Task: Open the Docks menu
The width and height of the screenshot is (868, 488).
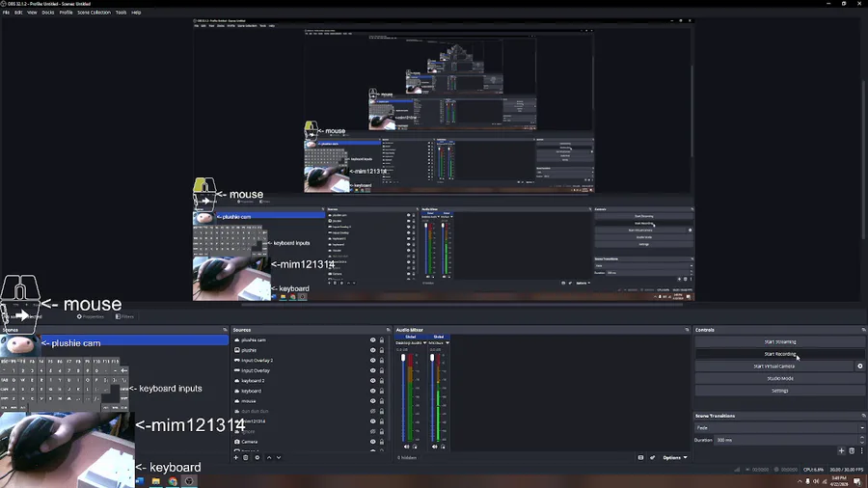Action: click(x=48, y=13)
